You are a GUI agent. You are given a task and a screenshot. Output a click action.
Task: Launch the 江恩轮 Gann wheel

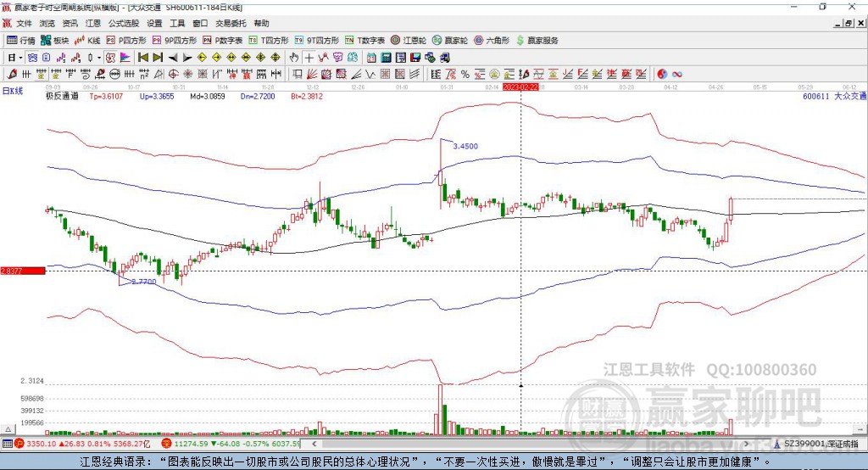[x=409, y=41]
